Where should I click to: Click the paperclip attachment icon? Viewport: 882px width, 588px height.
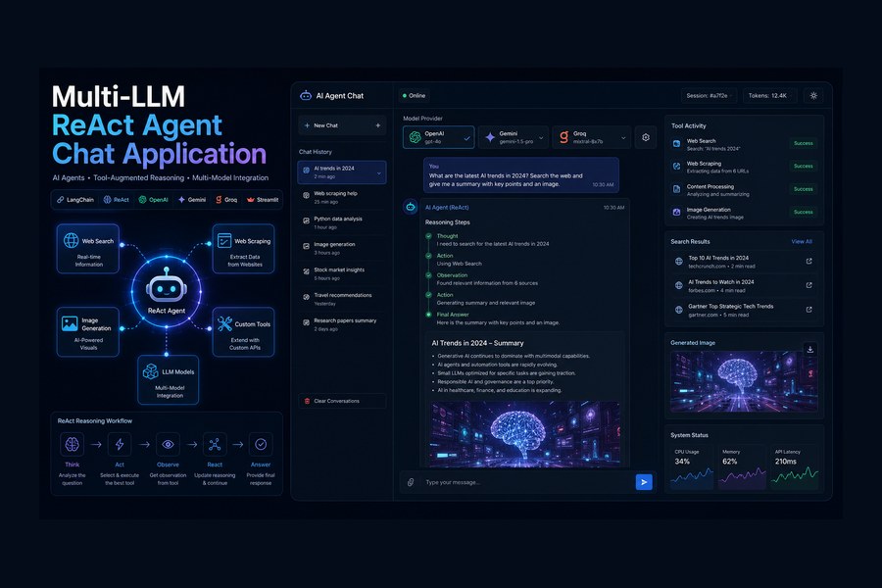[411, 482]
